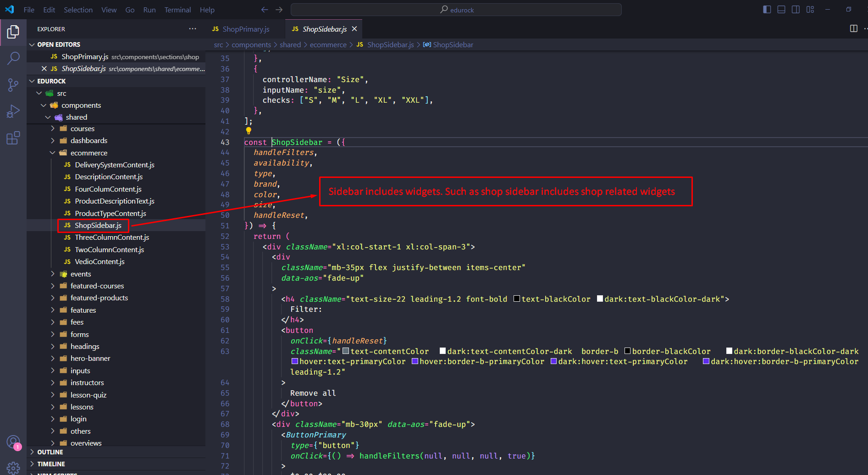This screenshot has height=475, width=868.
Task: Open the Accounts menu icon
Action: (13, 442)
